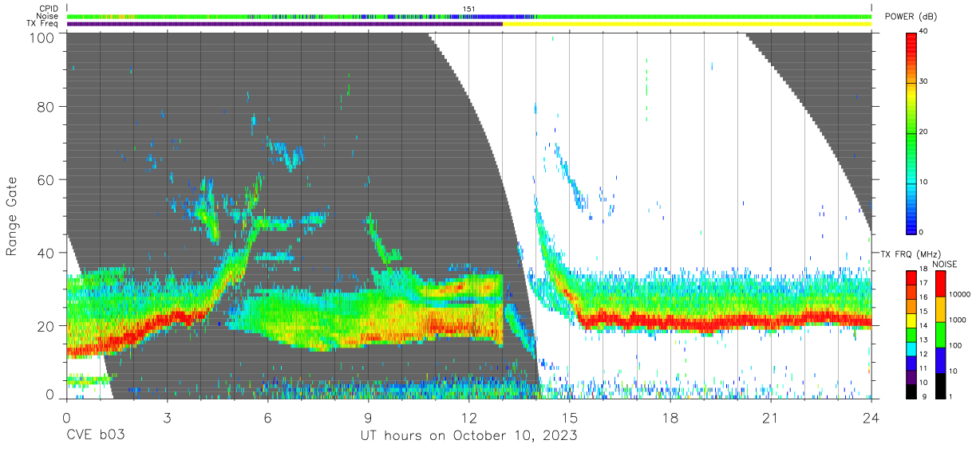Click the "16" label on the TX FRQ legend
The width and height of the screenshot is (980, 452).
(x=923, y=297)
